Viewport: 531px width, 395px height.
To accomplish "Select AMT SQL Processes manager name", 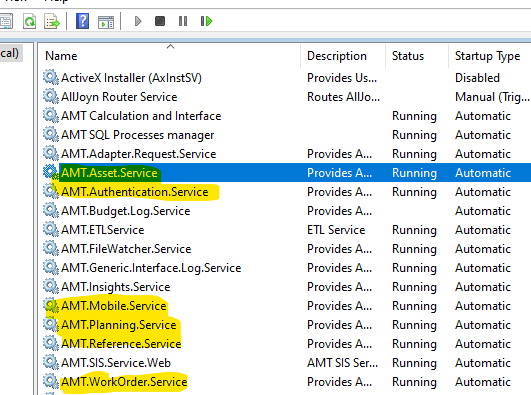I will coord(137,135).
